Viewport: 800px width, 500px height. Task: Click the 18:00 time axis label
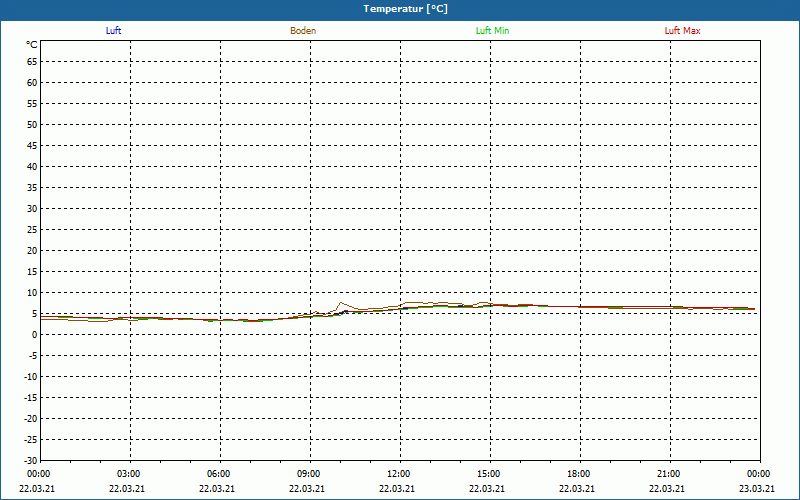pos(579,474)
